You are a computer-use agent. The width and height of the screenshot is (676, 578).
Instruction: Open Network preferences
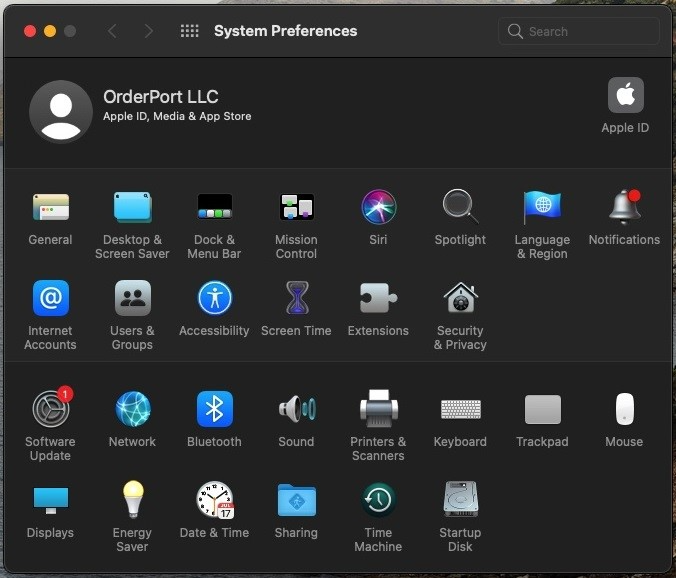click(132, 409)
